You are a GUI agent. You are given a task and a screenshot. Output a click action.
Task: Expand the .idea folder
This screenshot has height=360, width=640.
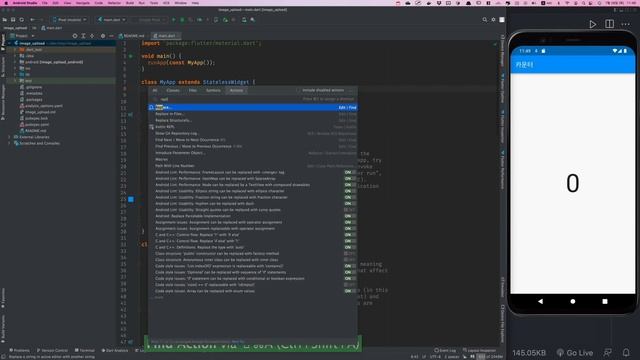pyautogui.click(x=16, y=56)
